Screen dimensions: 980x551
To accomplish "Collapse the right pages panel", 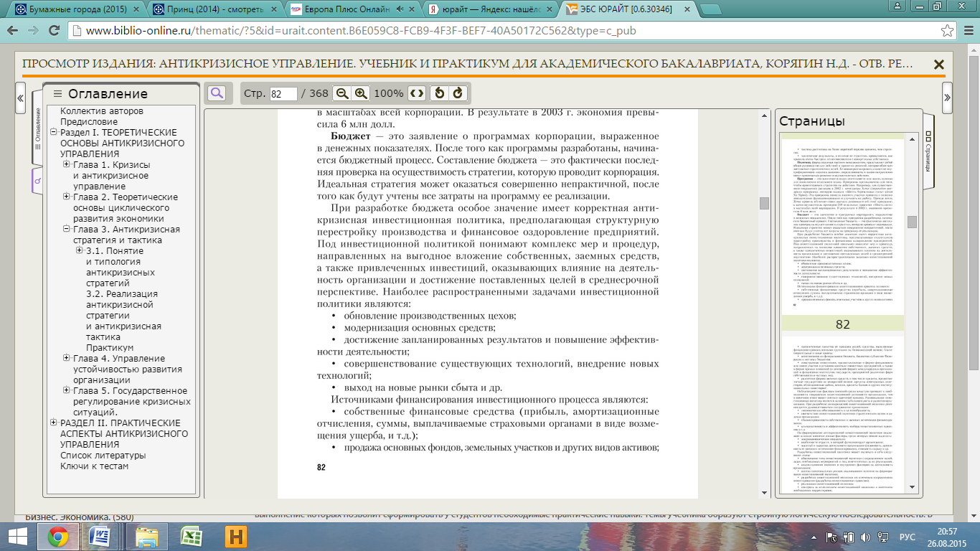I will coord(947,98).
